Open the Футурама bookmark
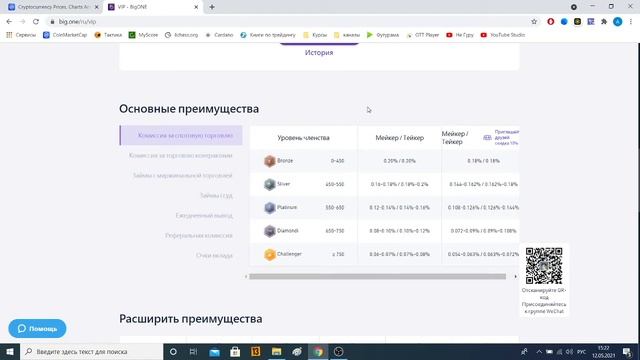Viewport: 640px width, 360px height. coord(383,35)
